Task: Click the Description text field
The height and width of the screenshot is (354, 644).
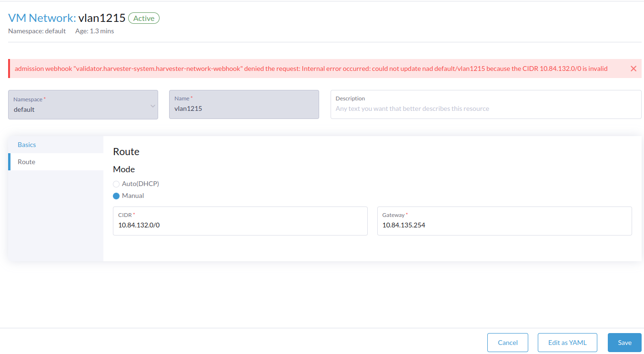Action: (485, 108)
